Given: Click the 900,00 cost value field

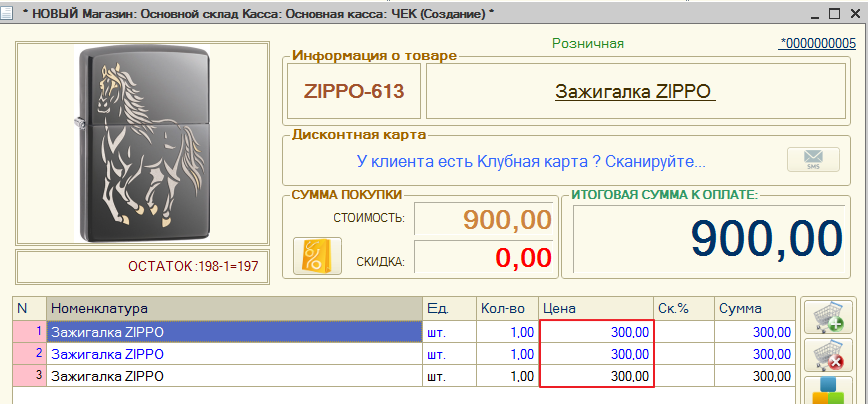Looking at the screenshot, I should point(484,219).
